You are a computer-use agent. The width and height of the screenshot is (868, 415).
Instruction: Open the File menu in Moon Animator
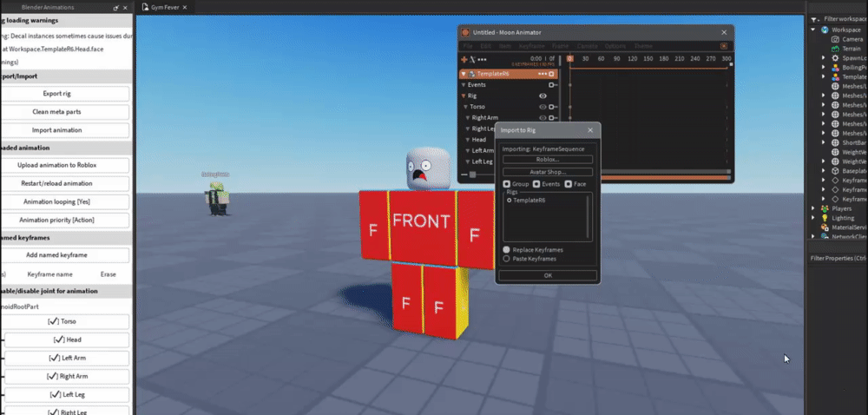(x=468, y=47)
